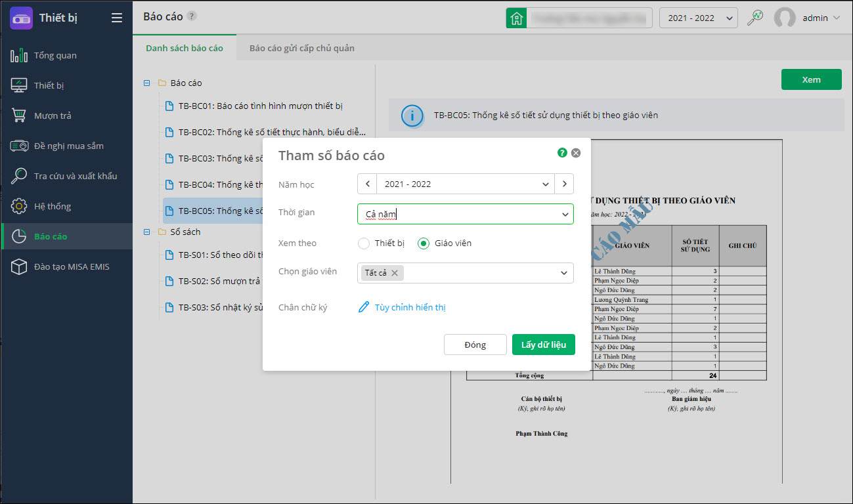
Task: Click the document icon of TB-BC02
Action: click(169, 132)
